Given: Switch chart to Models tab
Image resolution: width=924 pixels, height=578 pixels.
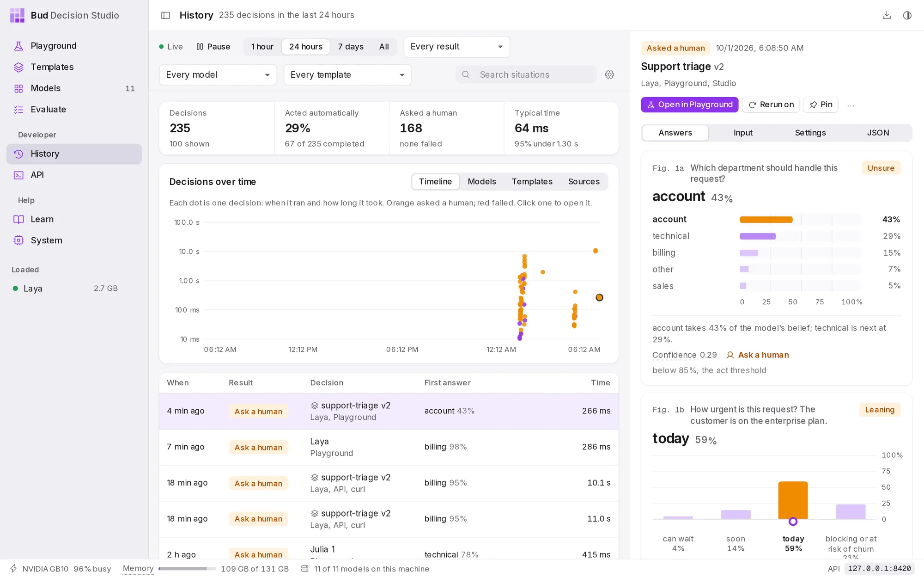Looking at the screenshot, I should click(x=482, y=182).
